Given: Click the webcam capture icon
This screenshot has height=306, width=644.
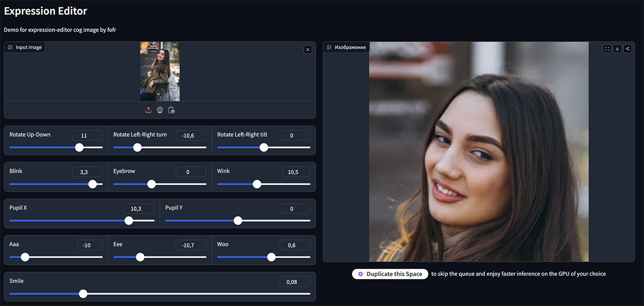Looking at the screenshot, I should pyautogui.click(x=159, y=110).
